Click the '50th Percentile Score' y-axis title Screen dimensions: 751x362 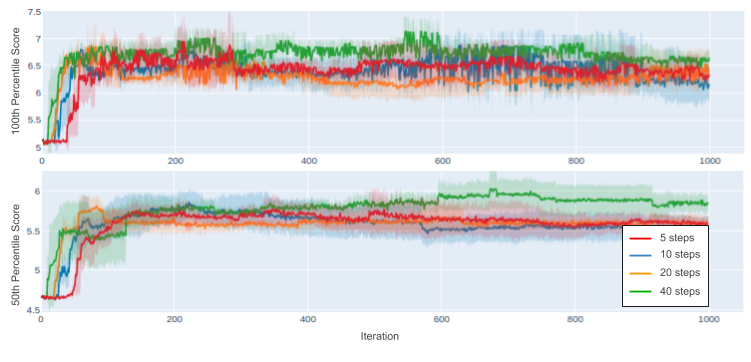coord(16,255)
